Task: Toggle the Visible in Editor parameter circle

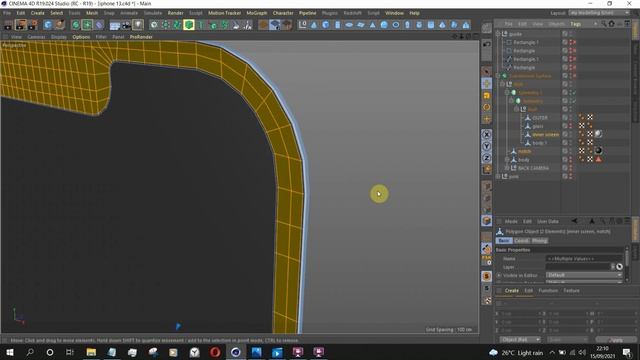Action: [x=499, y=276]
